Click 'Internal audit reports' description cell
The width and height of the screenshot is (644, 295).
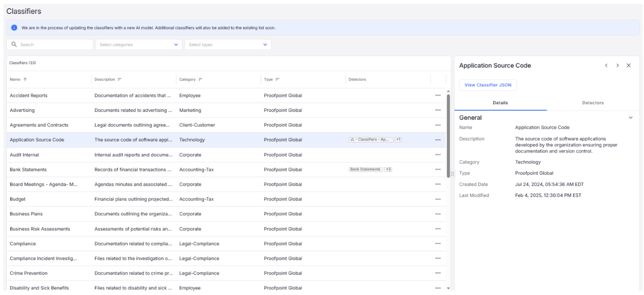(x=133, y=155)
